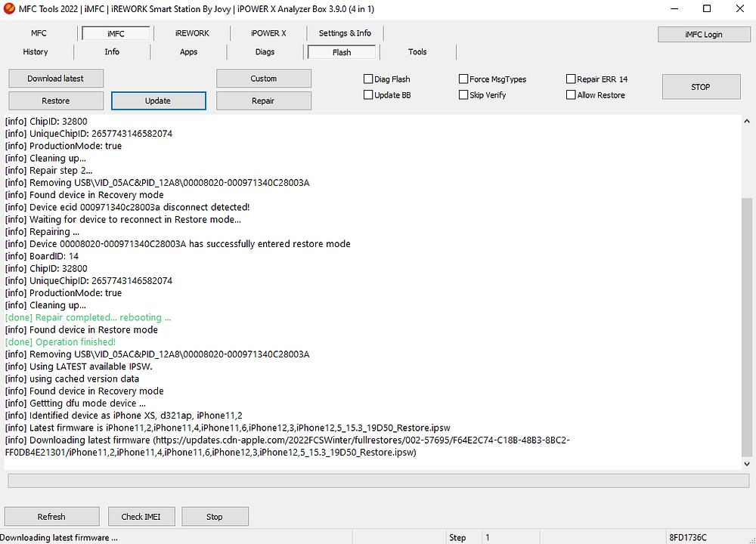756x544 pixels.
Task: Click Download latest button
Action: (x=55, y=79)
